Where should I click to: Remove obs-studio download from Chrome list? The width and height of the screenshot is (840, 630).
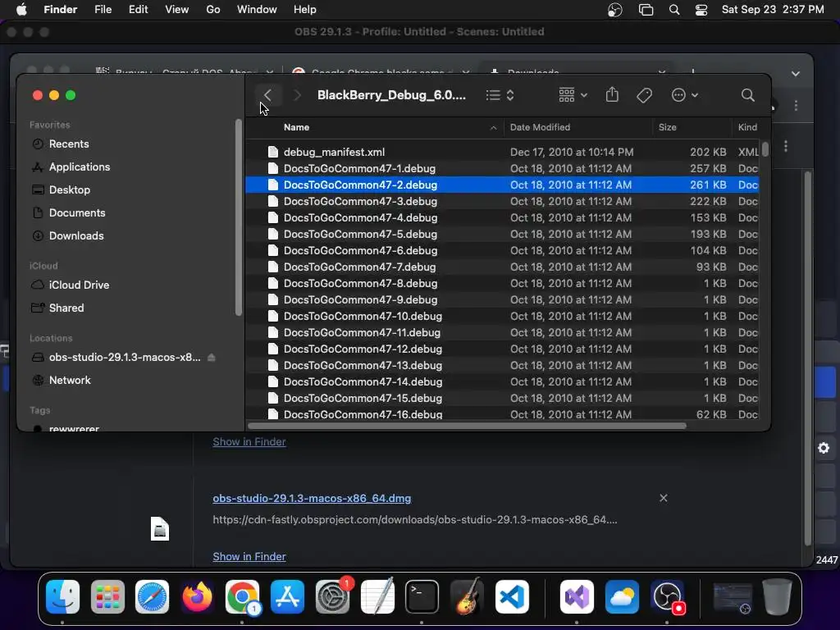[663, 498]
